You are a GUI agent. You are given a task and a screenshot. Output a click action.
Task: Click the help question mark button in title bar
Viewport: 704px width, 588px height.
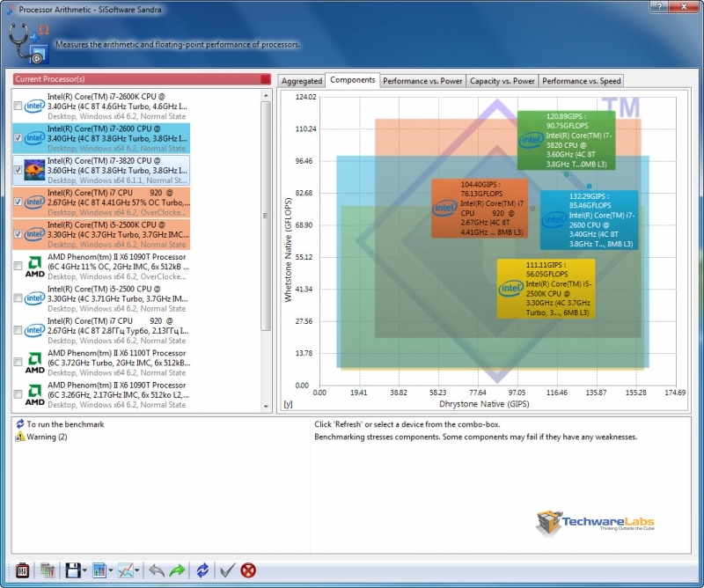click(659, 6)
